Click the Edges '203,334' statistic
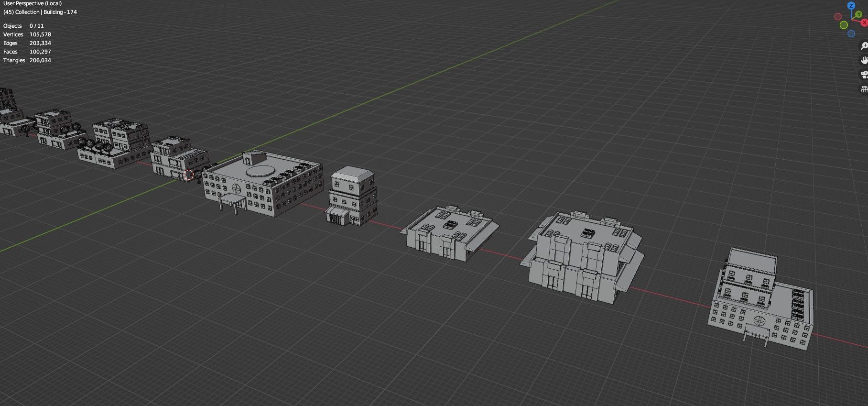The image size is (868, 406). point(40,43)
